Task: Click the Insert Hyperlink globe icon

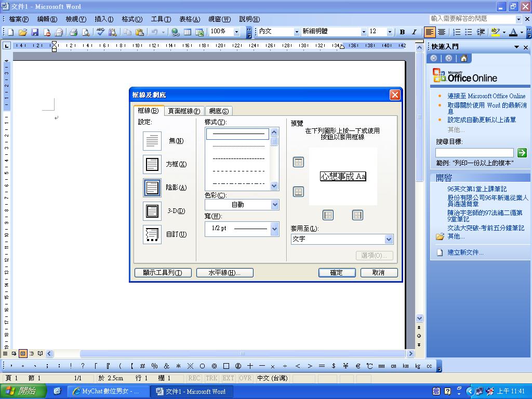Action: tap(175, 32)
